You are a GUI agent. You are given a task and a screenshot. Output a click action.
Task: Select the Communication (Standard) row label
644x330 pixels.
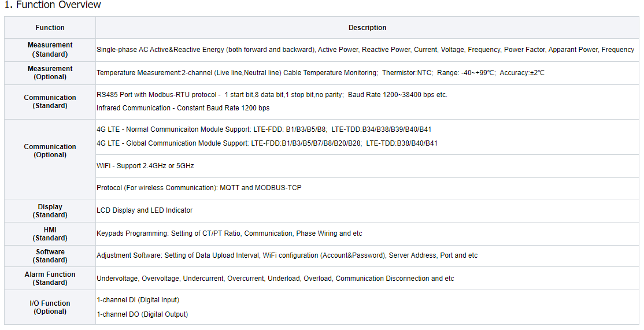50,102
